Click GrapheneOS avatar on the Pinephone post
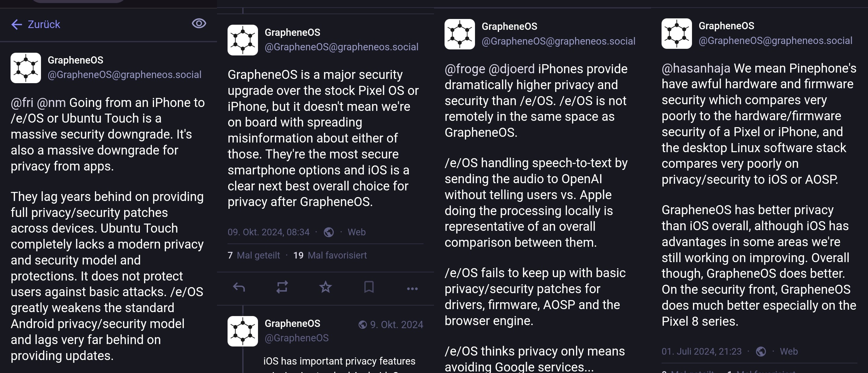 pyautogui.click(x=677, y=34)
